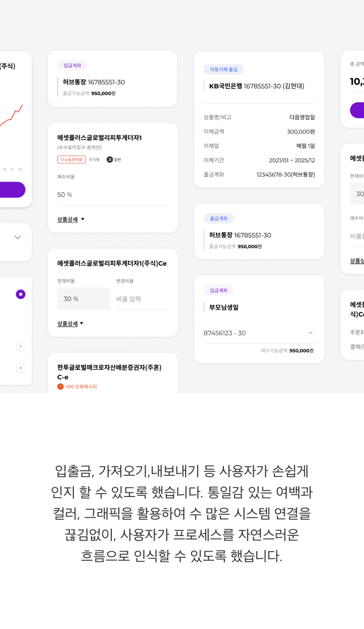Screen dimensions: 364x629
Task: Select the filled purple radio button
Action: pos(21,294)
